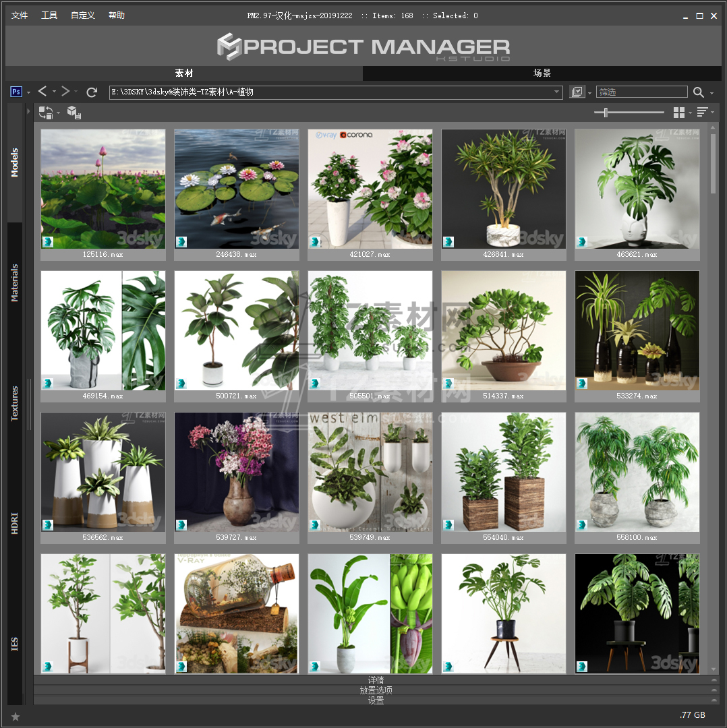This screenshot has height=728, width=727.
Task: Go back to the previous folder
Action: tap(42, 92)
